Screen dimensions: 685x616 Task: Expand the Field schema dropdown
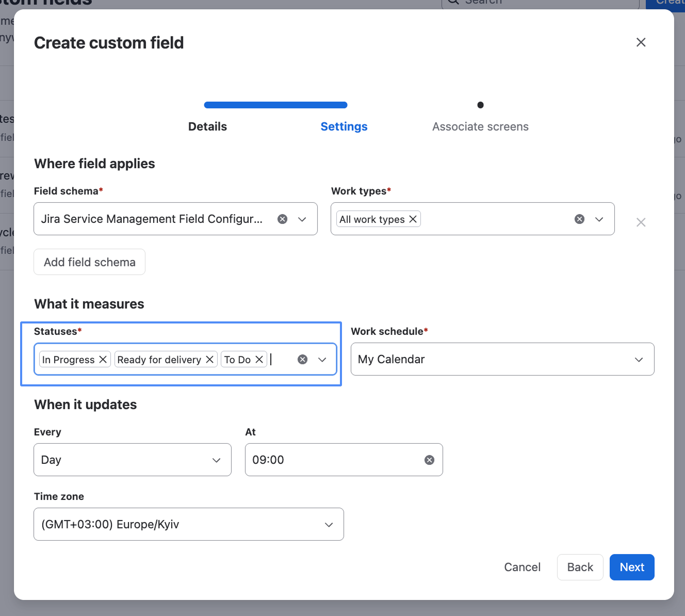(x=302, y=219)
